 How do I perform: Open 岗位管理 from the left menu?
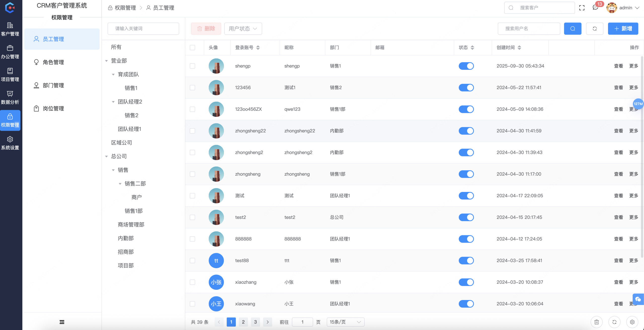pyautogui.click(x=53, y=108)
